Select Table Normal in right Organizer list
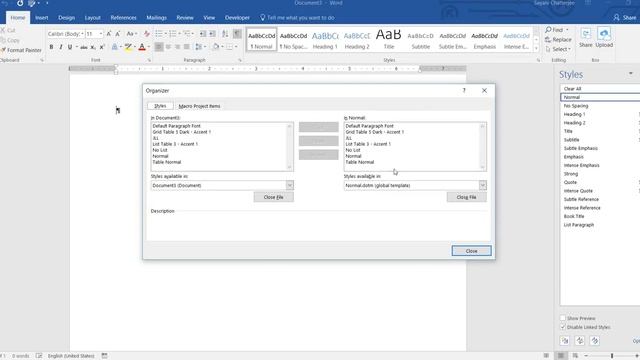Screen dimensions: 640x360 [360, 162]
